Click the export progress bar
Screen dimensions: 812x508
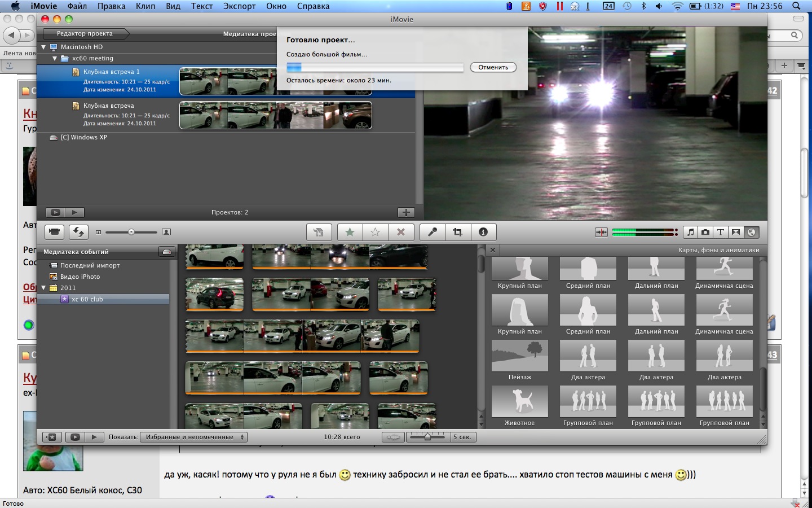(375, 67)
